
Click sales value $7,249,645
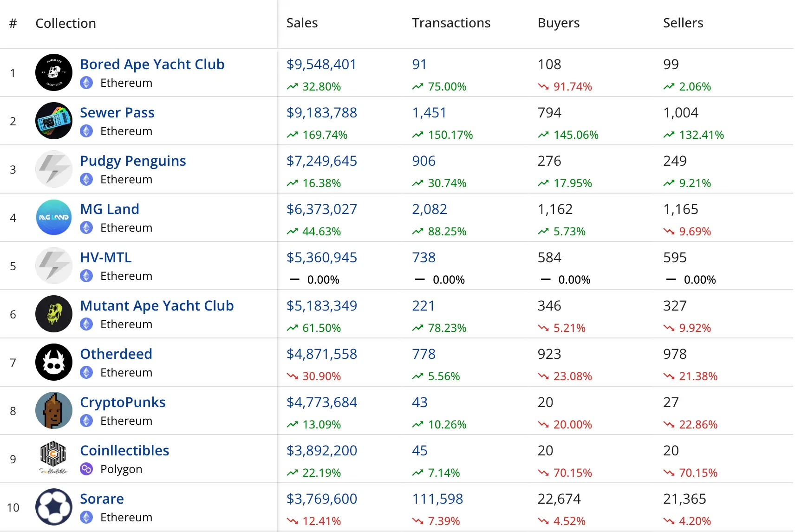[x=322, y=161]
